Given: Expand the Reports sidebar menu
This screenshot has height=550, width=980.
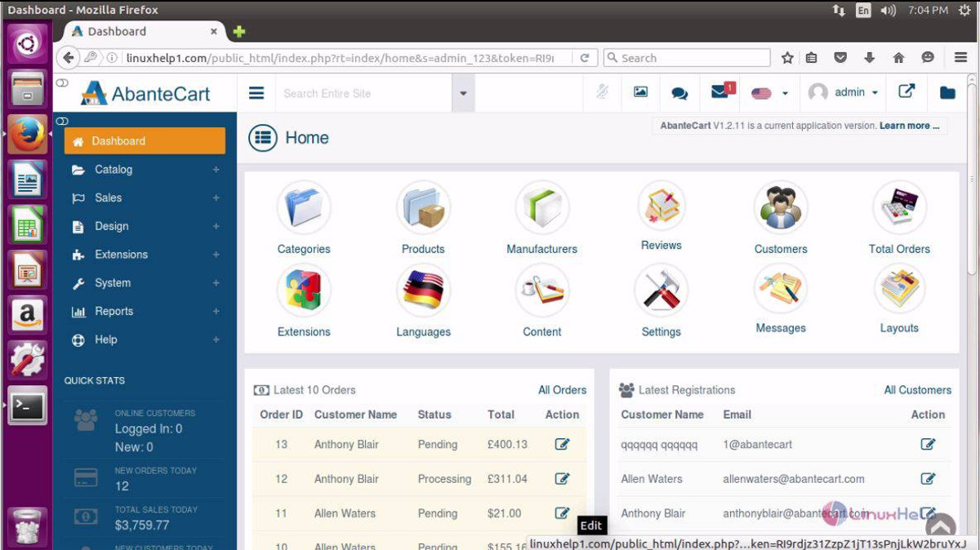Looking at the screenshot, I should coord(145,311).
